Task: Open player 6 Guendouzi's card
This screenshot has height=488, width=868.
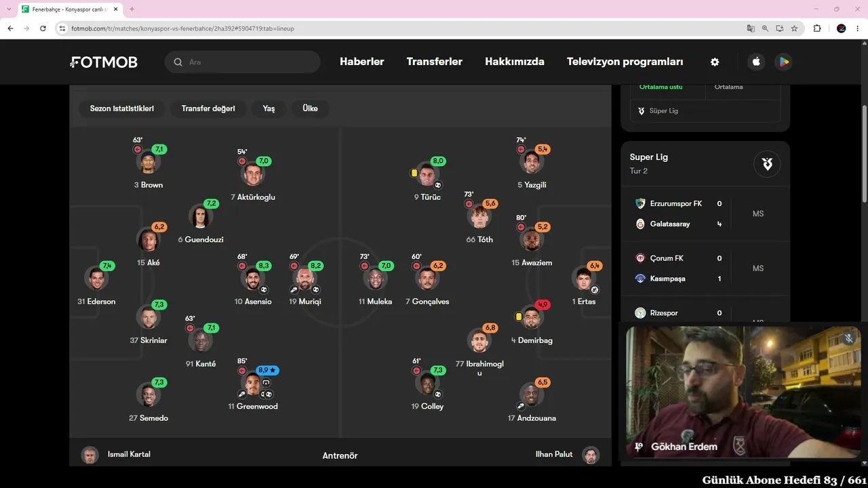Action: click(201, 222)
